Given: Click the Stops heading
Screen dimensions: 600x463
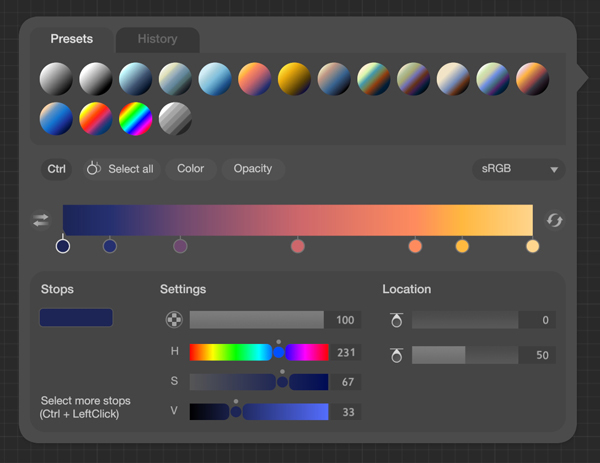Looking at the screenshot, I should (57, 289).
